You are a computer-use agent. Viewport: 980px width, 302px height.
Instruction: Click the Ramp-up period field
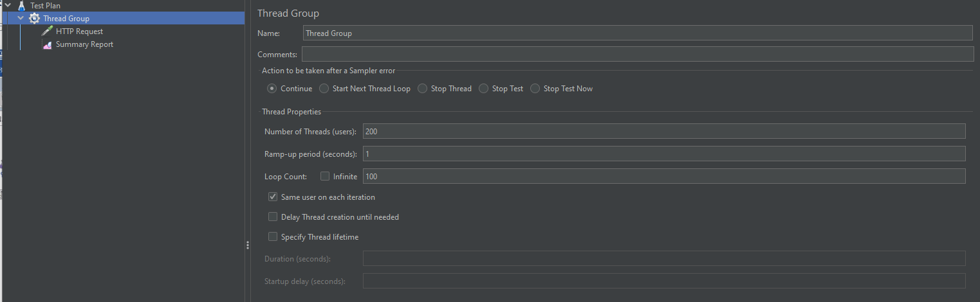click(x=664, y=154)
